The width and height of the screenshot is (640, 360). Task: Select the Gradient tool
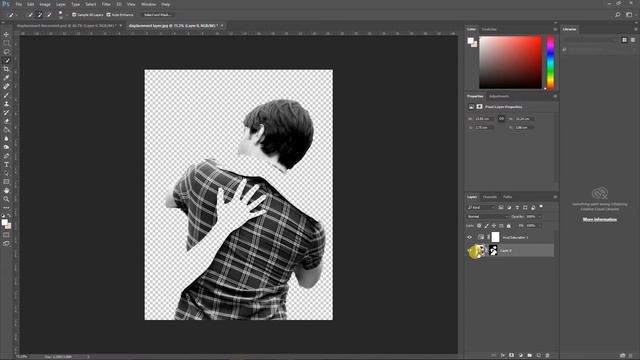[6, 130]
